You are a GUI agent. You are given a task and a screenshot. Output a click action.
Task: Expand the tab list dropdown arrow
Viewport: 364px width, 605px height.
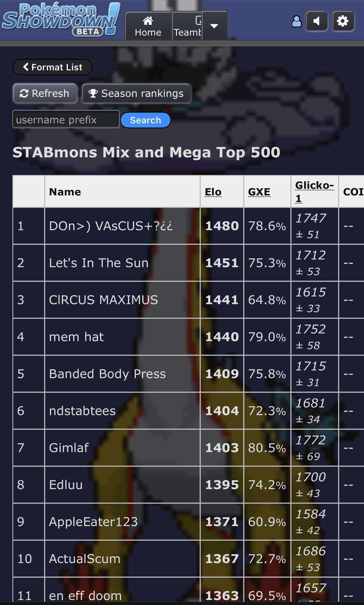point(214,26)
